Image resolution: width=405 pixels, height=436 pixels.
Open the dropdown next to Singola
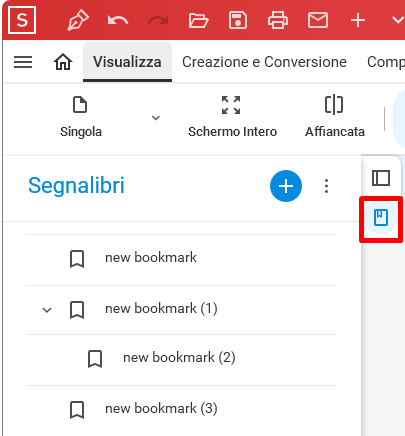(x=156, y=118)
